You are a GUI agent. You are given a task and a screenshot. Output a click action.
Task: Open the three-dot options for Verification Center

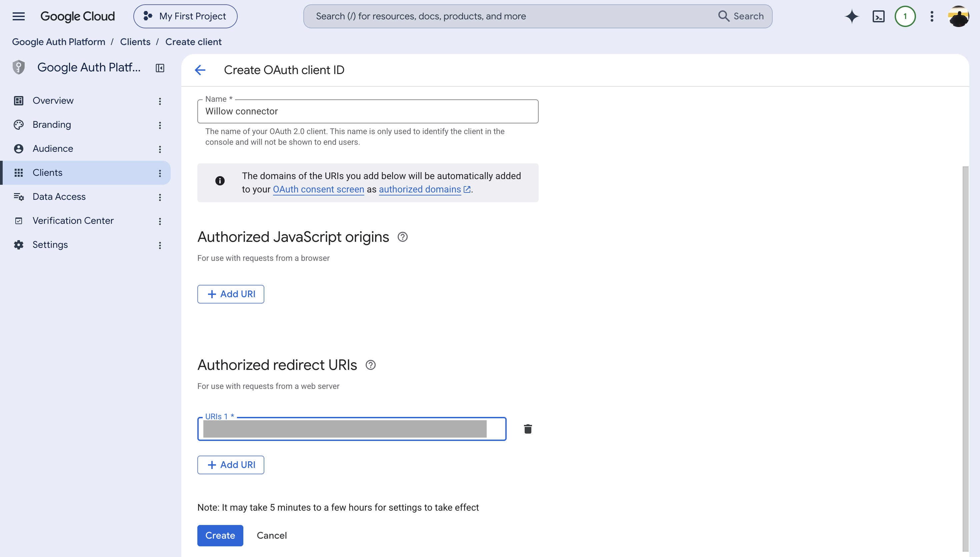(160, 222)
